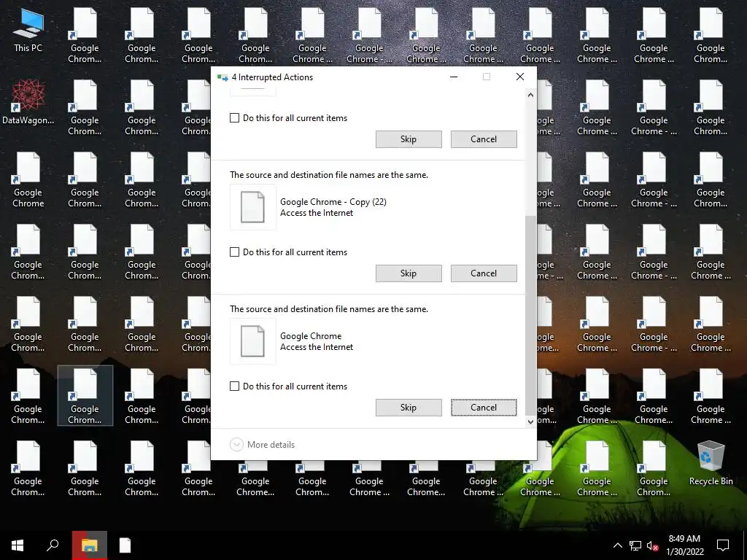Click the muted volume tray icon
The image size is (747, 560).
(x=652, y=545)
